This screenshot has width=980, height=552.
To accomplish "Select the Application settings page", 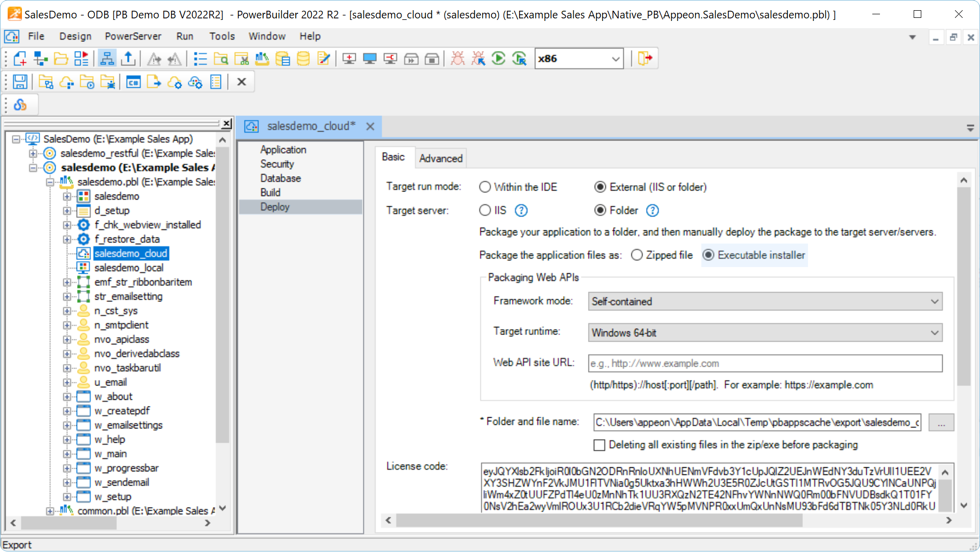I will click(x=283, y=150).
